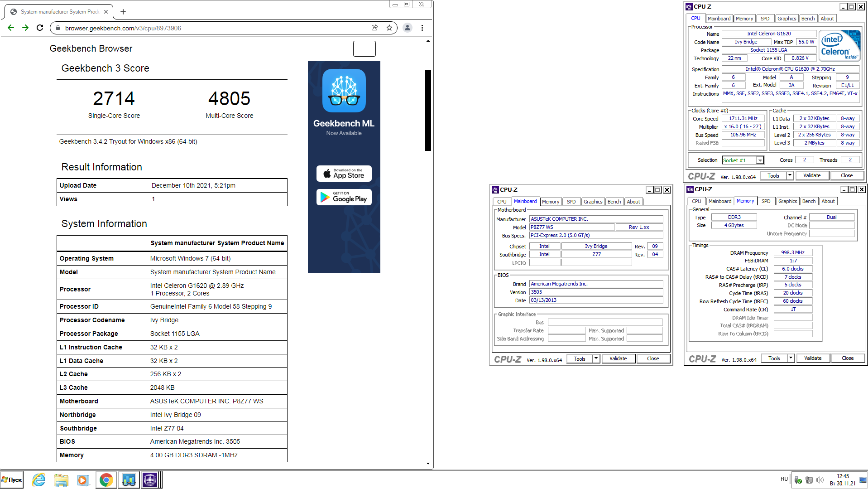Click the single-core score 2714
This screenshot has height=489, width=868.
tap(114, 98)
